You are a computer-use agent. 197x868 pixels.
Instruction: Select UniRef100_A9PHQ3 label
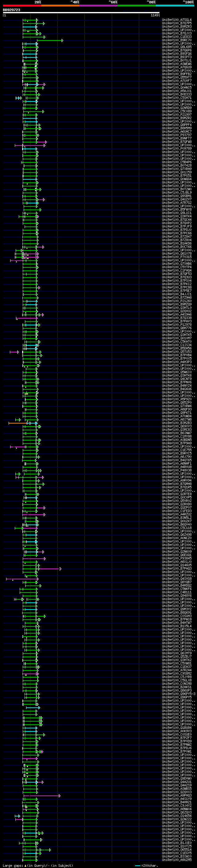click(x=177, y=796)
